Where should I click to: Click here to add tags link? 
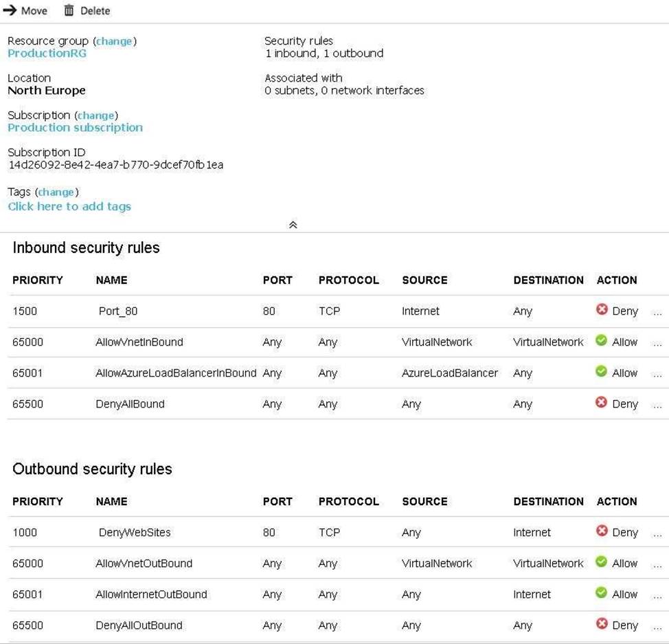[69, 206]
